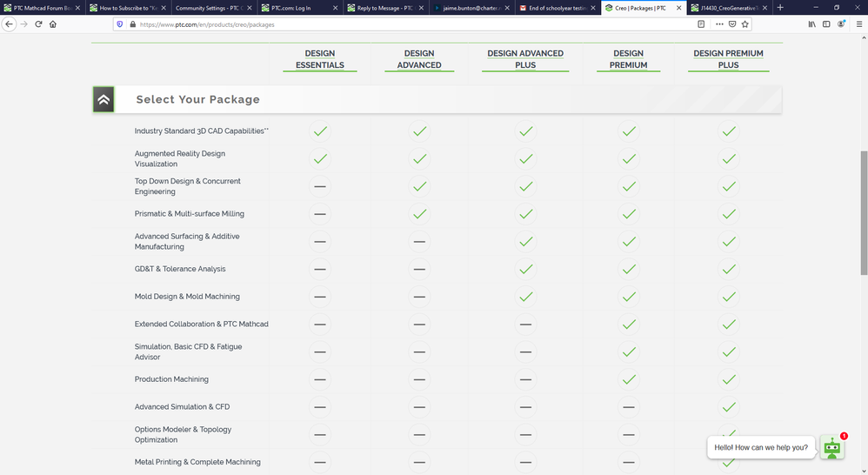Click Industry Standard 3D CAD Capabilities text
The image size is (868, 475).
(202, 131)
